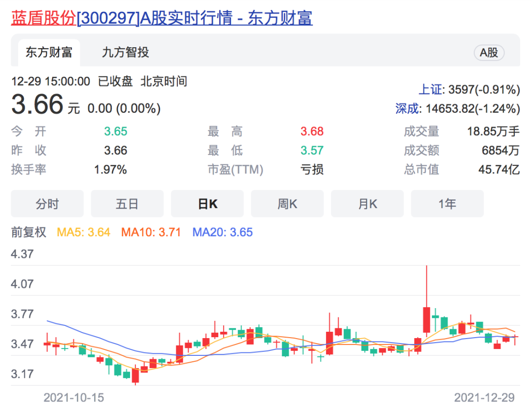The image size is (532, 409).
Task: Switch chart to 分时 view
Action: pos(47,203)
